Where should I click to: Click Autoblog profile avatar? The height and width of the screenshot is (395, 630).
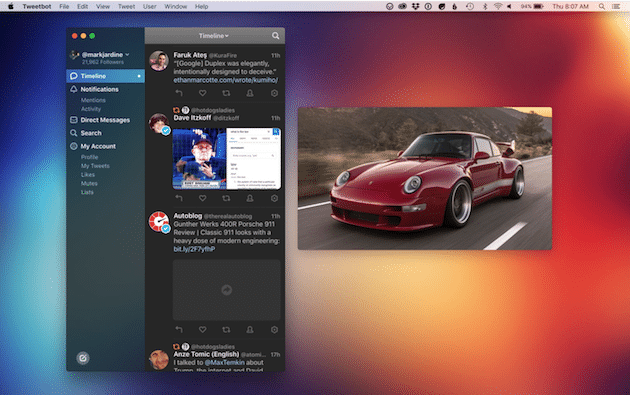click(x=159, y=222)
